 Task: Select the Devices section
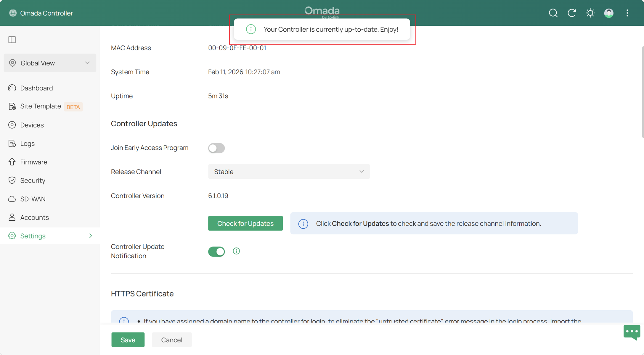[x=32, y=125]
